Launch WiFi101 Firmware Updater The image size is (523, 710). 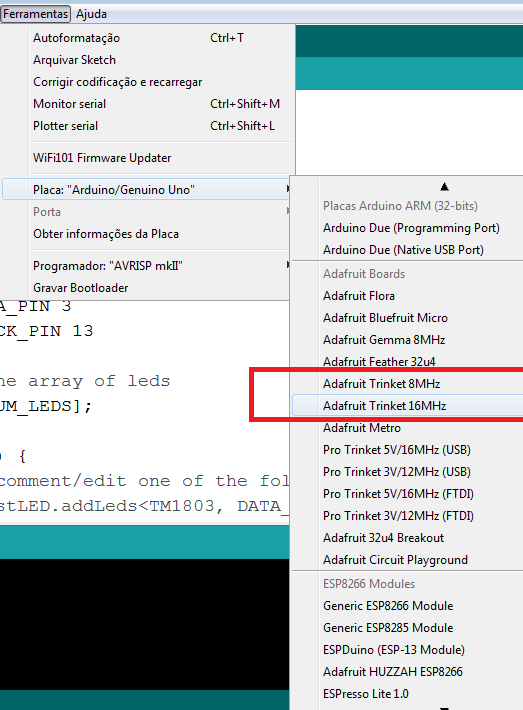148,158
